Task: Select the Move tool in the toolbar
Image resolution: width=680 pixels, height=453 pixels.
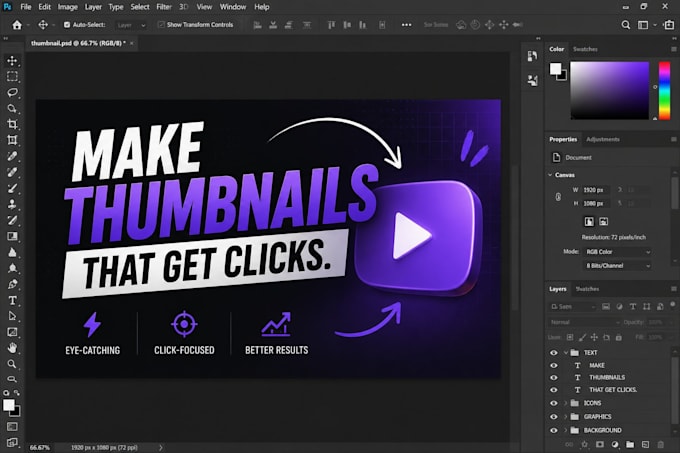Action: [x=12, y=61]
